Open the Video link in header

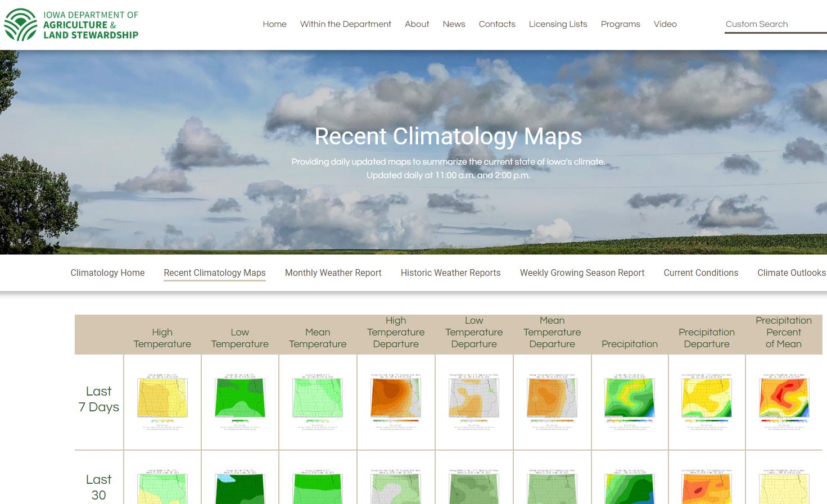665,24
